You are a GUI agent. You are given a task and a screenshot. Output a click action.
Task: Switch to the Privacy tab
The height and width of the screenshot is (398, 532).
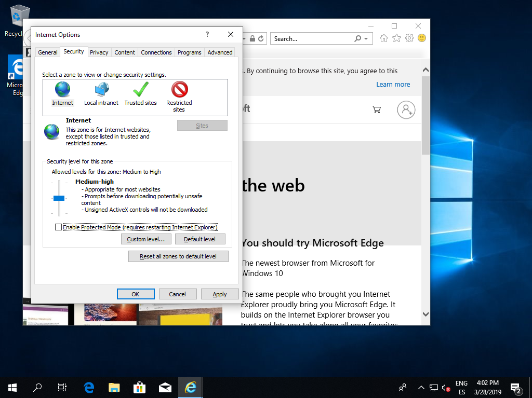tap(99, 52)
